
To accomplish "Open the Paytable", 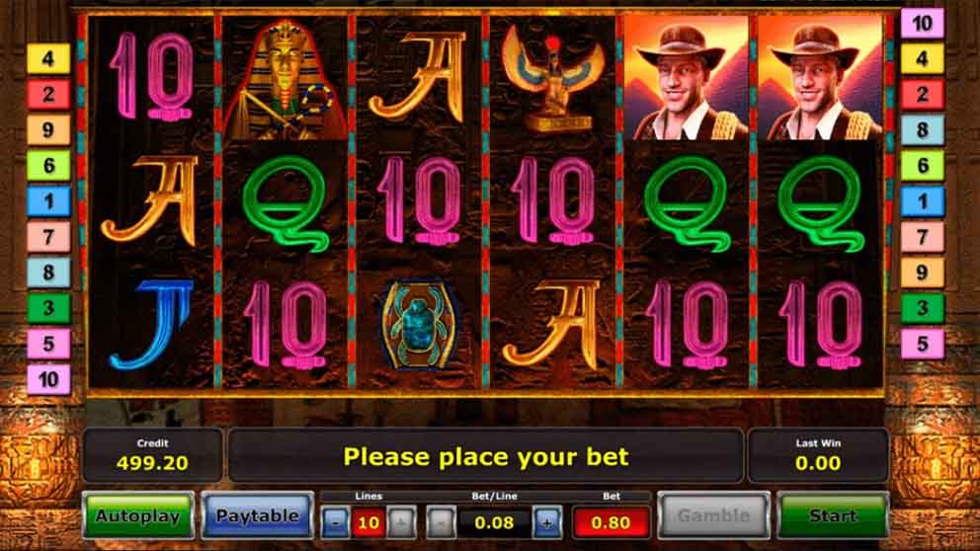I will pyautogui.click(x=258, y=515).
